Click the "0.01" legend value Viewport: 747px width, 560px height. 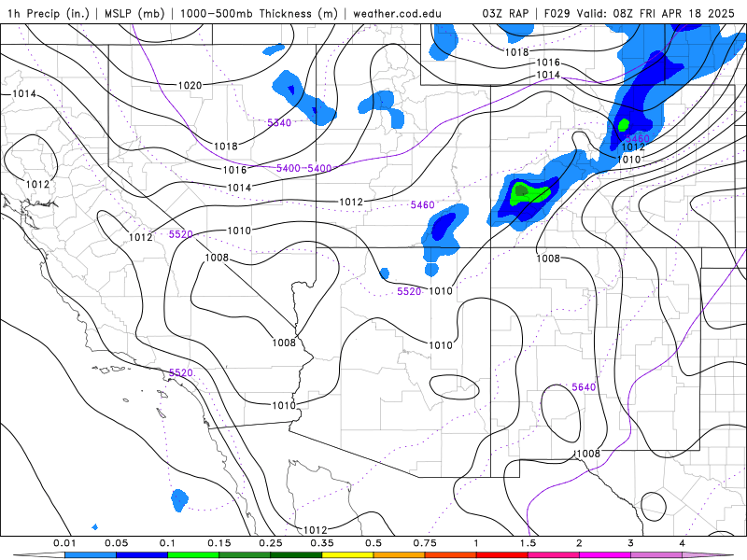tap(64, 543)
